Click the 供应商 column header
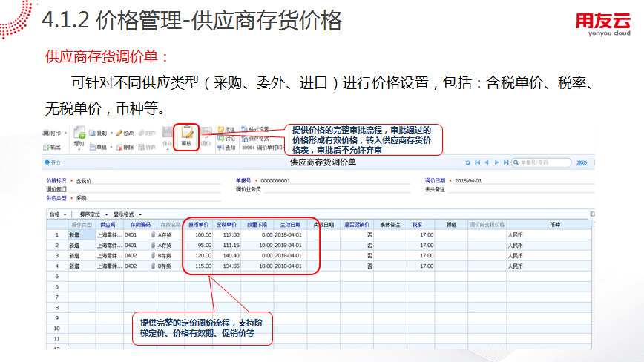 [108, 225]
